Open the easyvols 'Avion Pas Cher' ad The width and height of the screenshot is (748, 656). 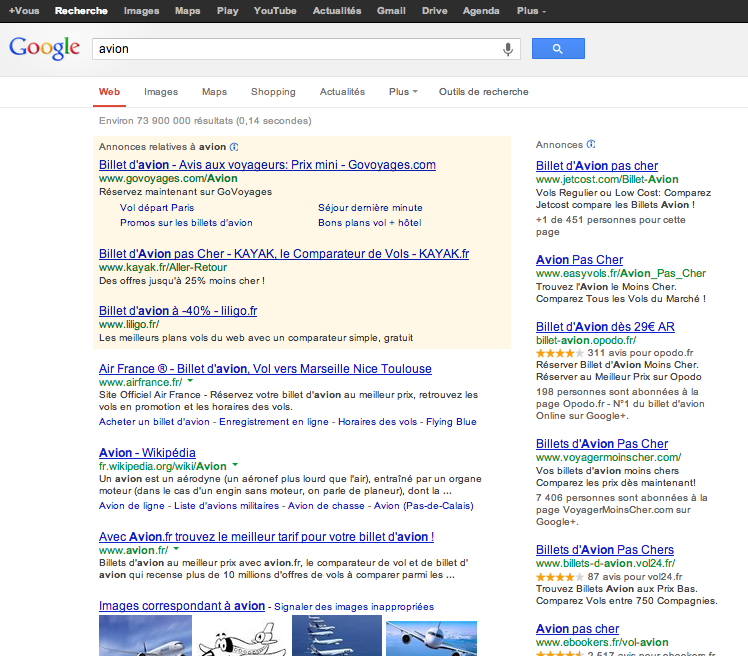[x=579, y=260]
